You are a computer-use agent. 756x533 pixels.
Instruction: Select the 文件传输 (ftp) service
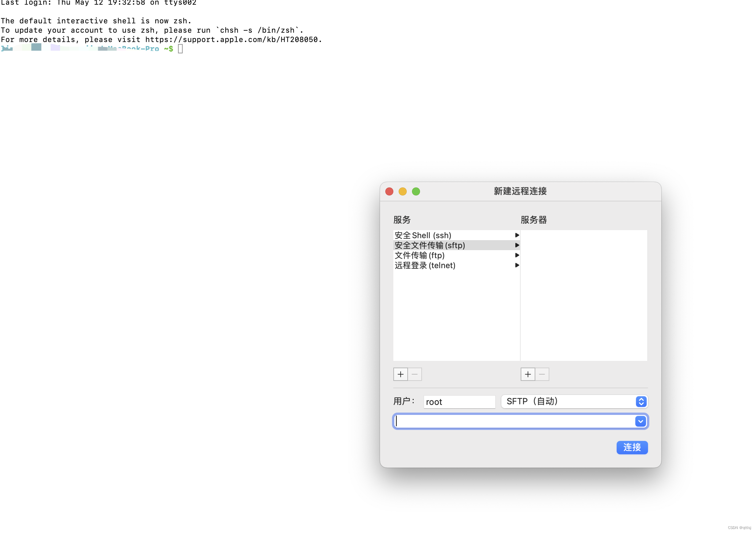(419, 255)
